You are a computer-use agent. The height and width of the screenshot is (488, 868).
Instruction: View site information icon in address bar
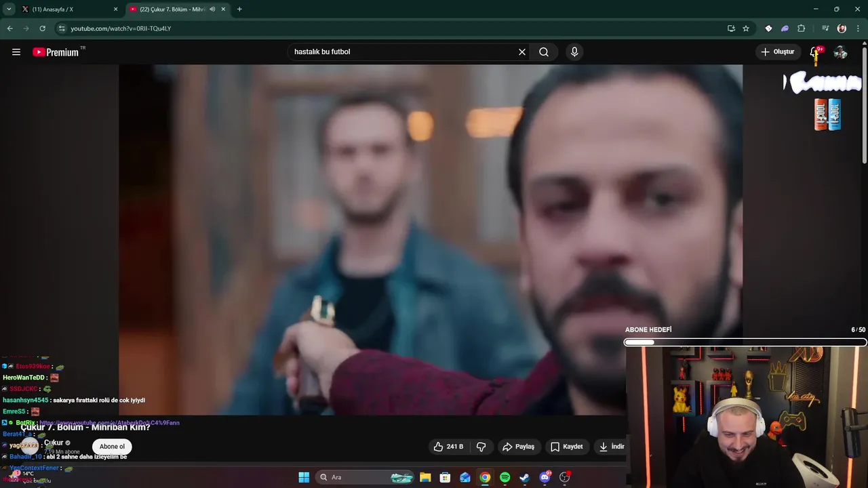(x=62, y=28)
